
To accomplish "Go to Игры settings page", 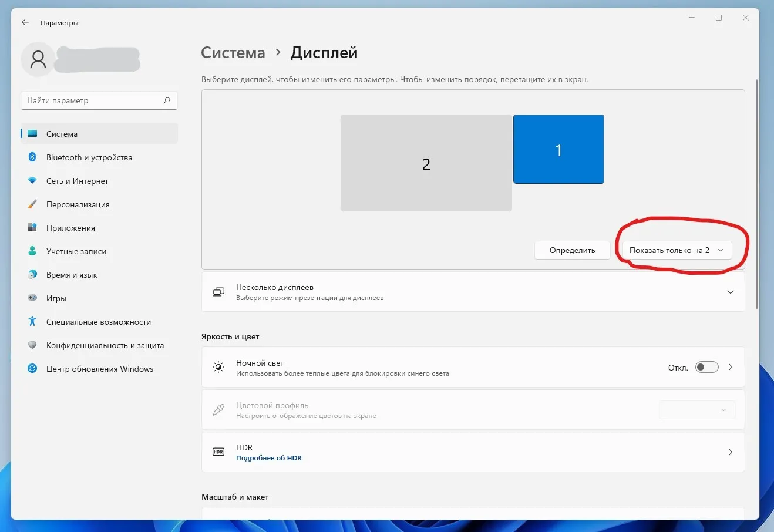I will tap(99, 298).
